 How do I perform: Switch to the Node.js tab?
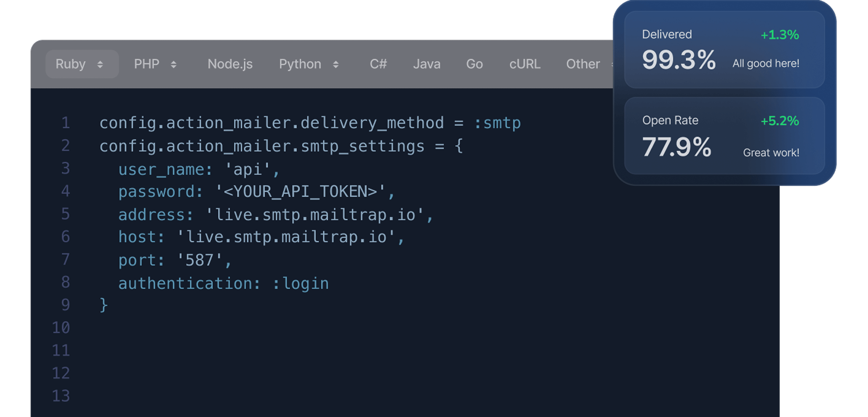pyautogui.click(x=230, y=64)
